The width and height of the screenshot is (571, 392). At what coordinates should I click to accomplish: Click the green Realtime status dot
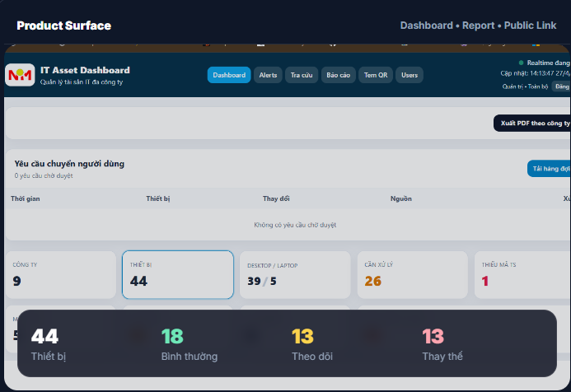pos(521,63)
